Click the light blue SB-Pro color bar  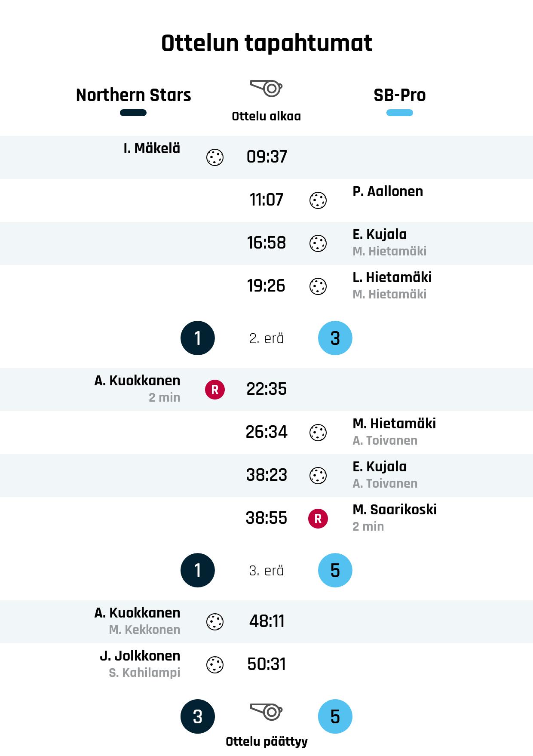click(400, 113)
